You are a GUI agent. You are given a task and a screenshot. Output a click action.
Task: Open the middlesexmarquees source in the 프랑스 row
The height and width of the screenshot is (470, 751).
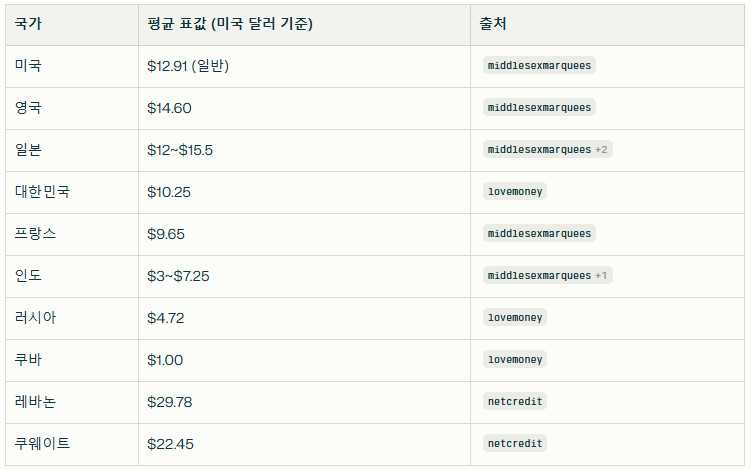click(x=539, y=234)
